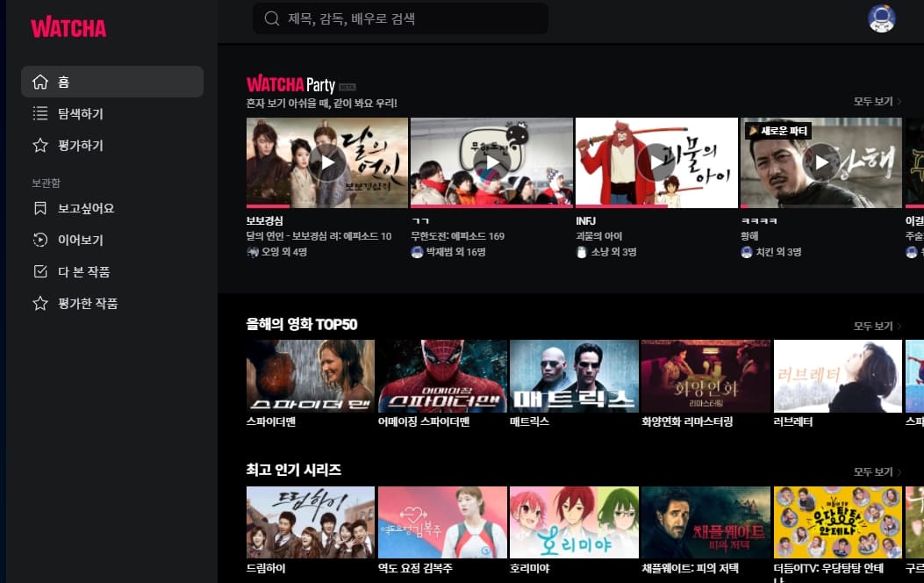Open the 채플웨이트: 피의 저택 thumbnail

click(706, 522)
